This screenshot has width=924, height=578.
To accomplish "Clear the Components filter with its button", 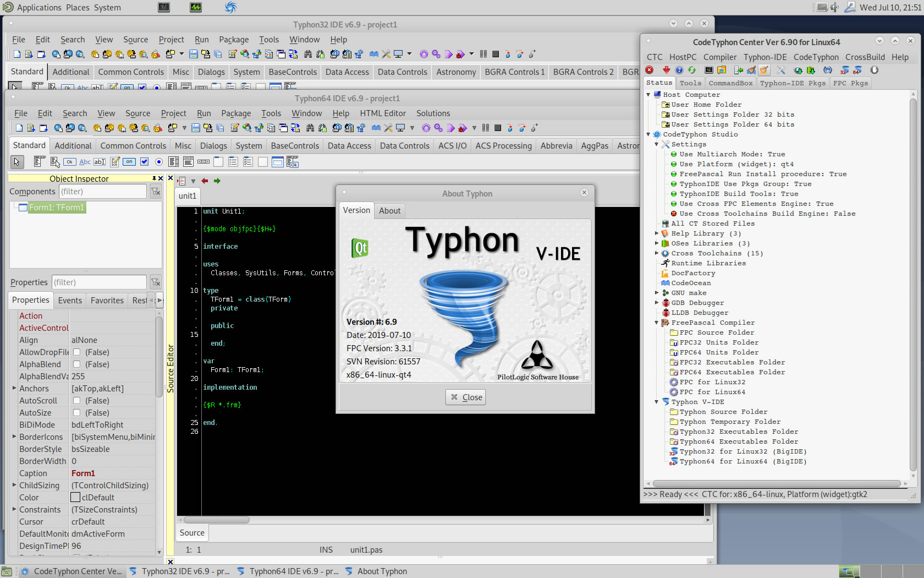I will [x=156, y=192].
